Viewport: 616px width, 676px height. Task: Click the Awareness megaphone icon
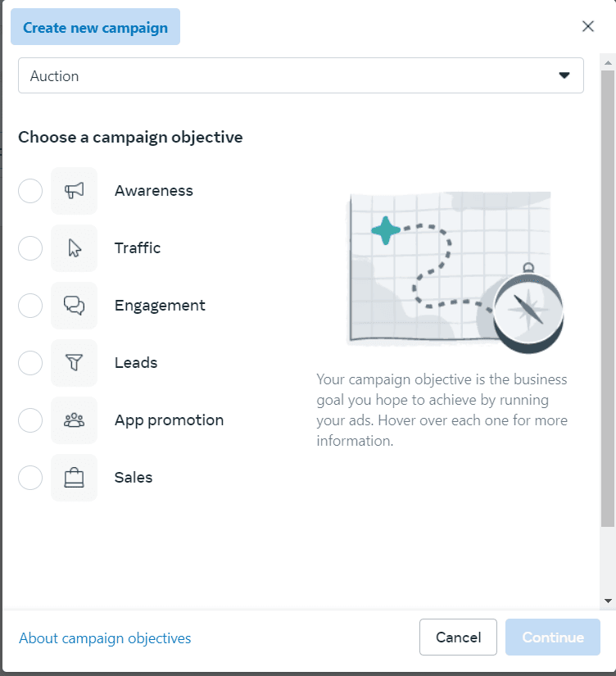[75, 191]
